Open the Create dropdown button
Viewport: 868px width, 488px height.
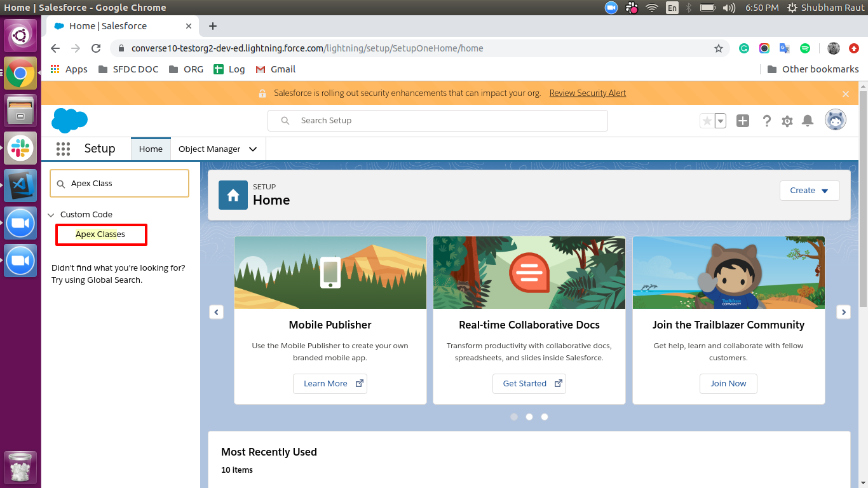(x=809, y=191)
